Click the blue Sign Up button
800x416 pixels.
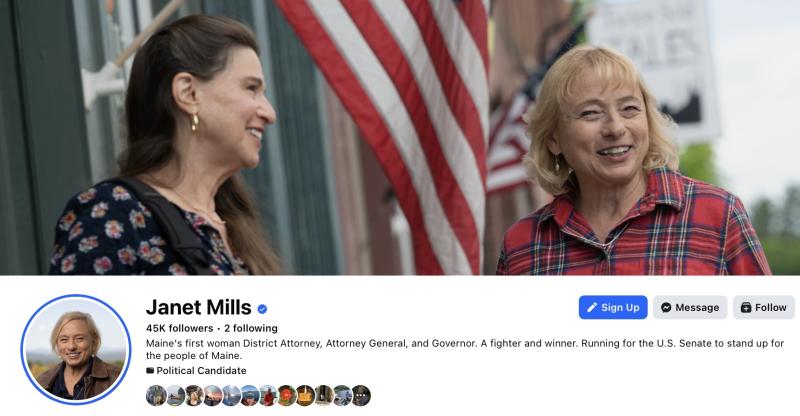613,307
